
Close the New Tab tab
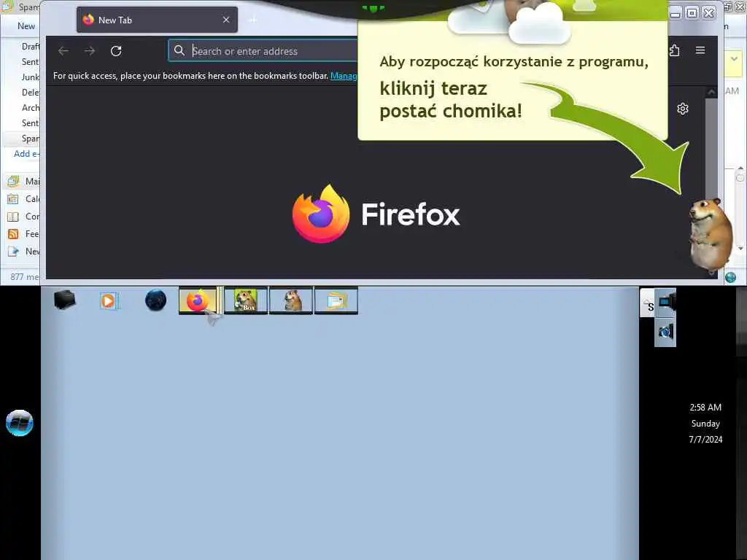(226, 20)
